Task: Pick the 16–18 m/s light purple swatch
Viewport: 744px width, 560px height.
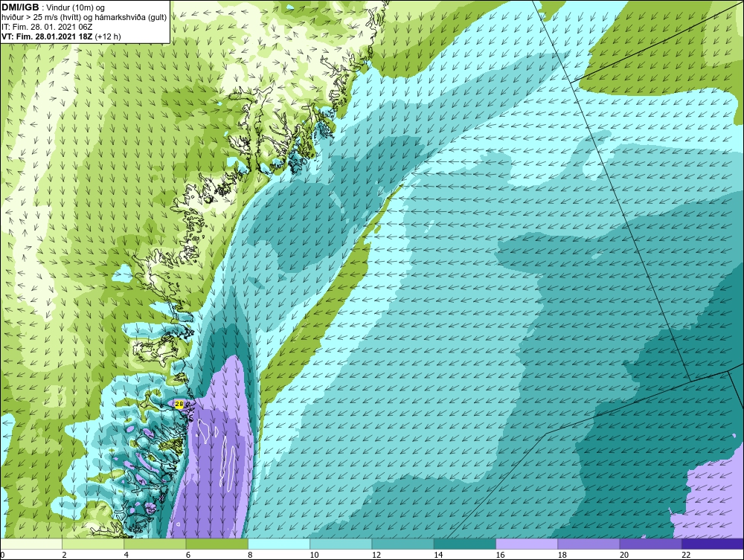Action: [x=527, y=544]
